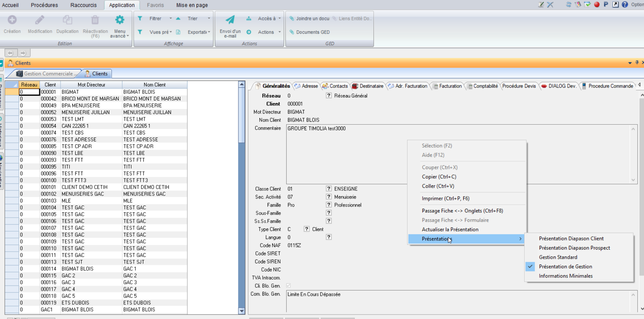The image size is (644, 319).
Task: Click the Joindre un document paperclip icon
Action: 292,18
